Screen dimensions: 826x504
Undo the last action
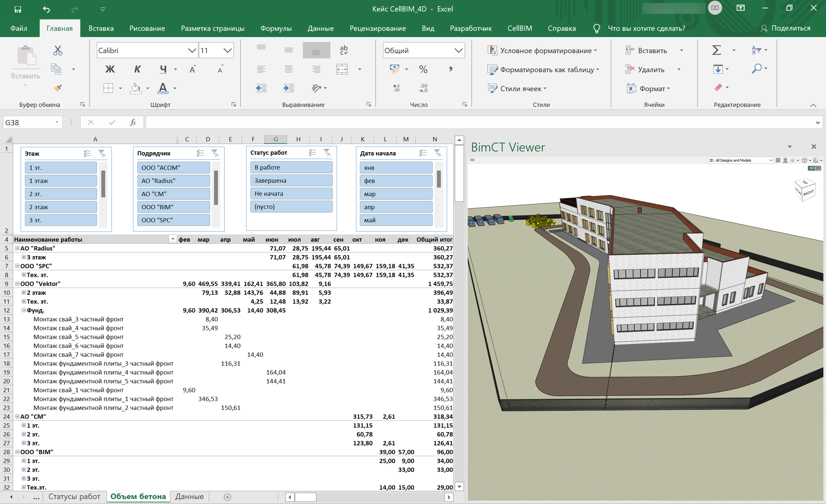click(x=46, y=9)
